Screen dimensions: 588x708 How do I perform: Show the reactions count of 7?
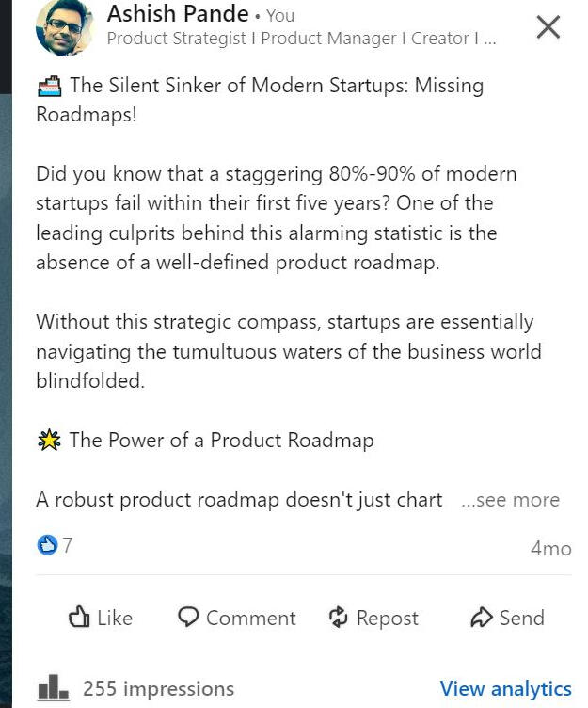(x=68, y=545)
